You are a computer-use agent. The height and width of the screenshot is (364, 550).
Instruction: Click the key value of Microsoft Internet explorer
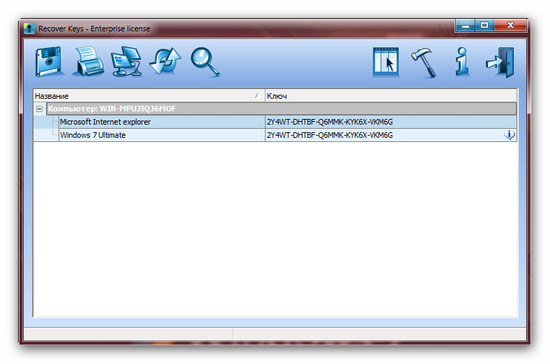point(330,122)
